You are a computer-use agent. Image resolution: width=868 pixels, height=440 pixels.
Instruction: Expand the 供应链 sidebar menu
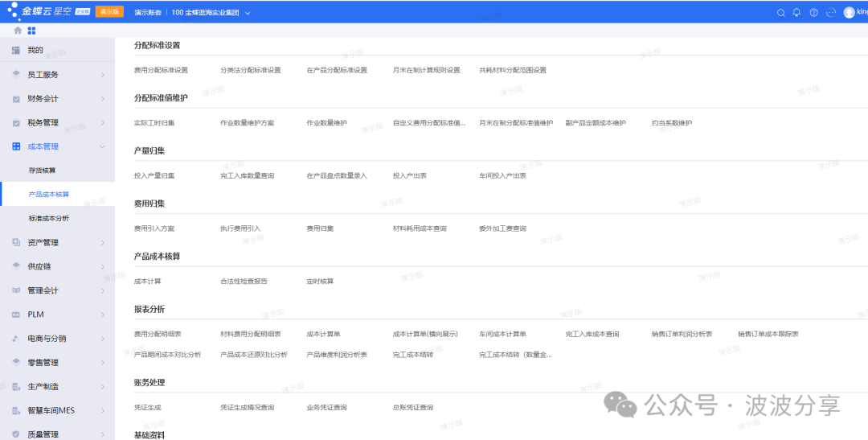click(102, 266)
